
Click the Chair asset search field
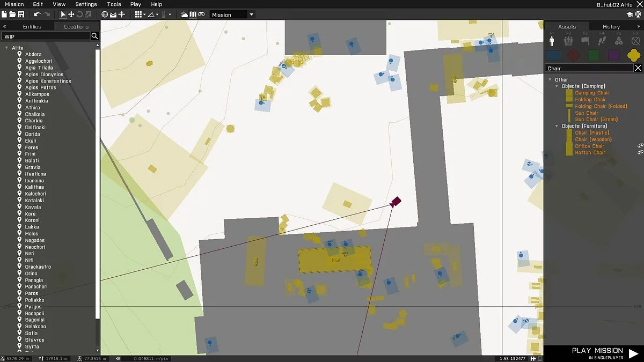pos(589,68)
